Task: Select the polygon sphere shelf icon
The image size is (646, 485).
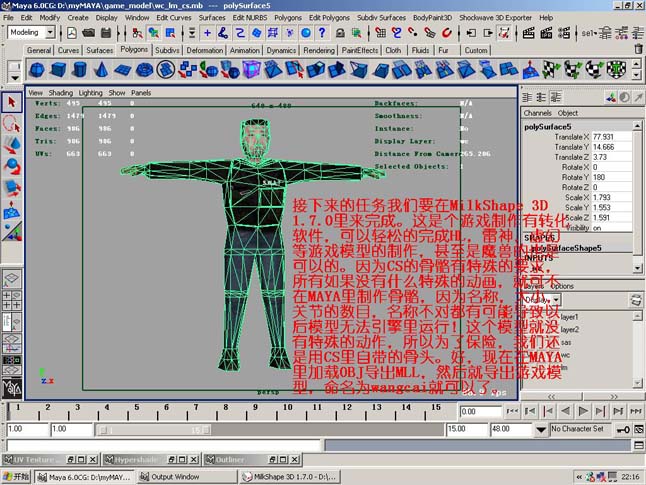Action: 37,69
